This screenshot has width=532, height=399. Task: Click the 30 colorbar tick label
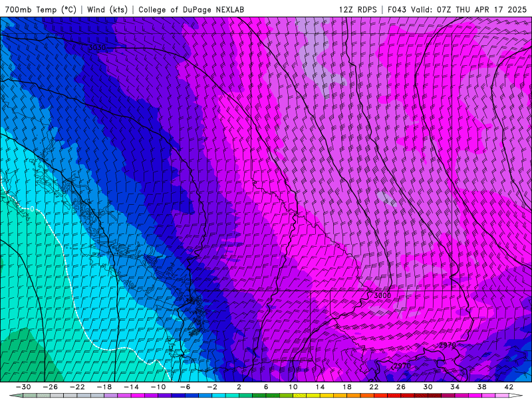(x=428, y=387)
